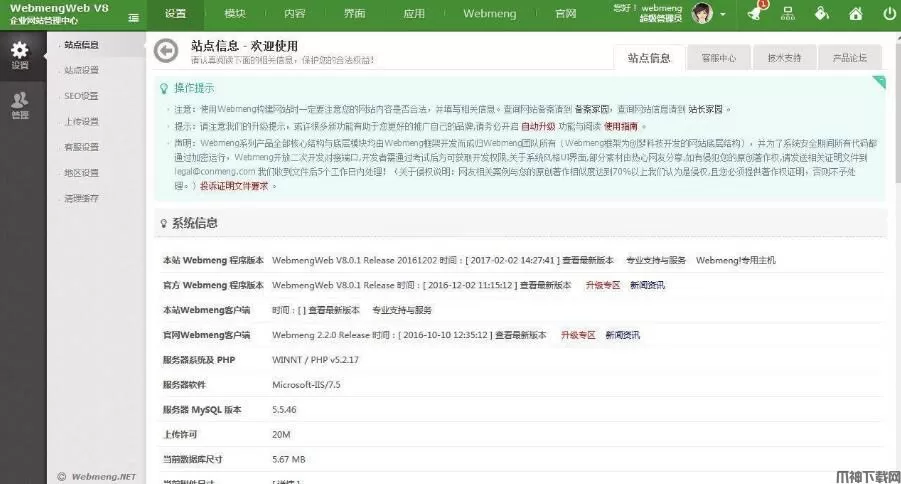
Task: Open 地区设置 in the side menu
Action: point(81,172)
